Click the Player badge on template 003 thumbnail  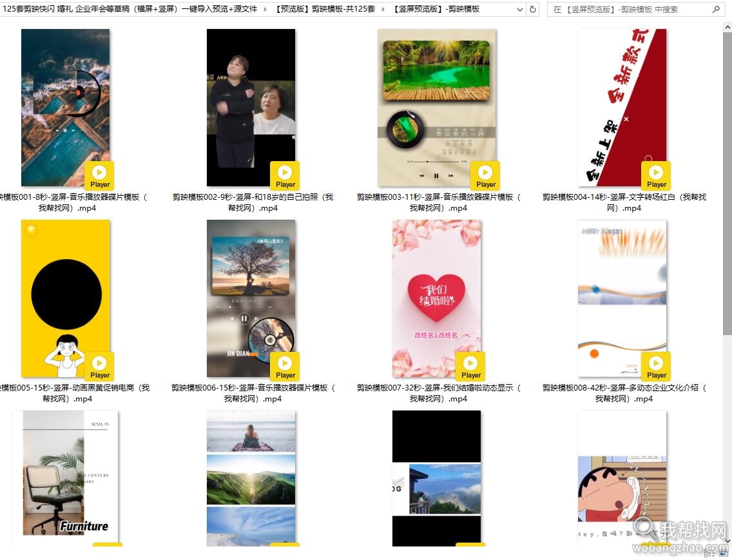485,176
